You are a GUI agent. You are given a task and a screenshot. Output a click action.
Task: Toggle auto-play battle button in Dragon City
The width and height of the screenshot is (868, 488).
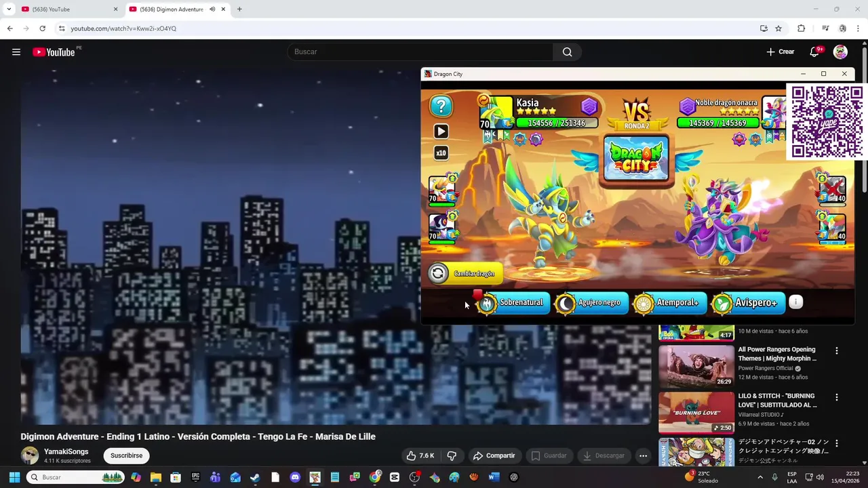(x=441, y=131)
